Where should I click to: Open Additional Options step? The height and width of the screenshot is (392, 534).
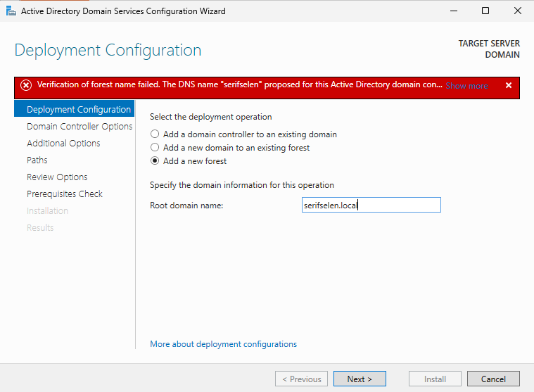click(x=63, y=144)
